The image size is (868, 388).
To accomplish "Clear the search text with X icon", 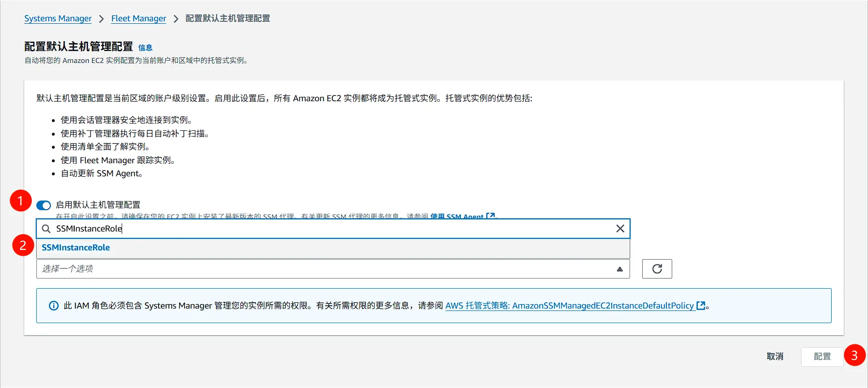I will coord(620,229).
